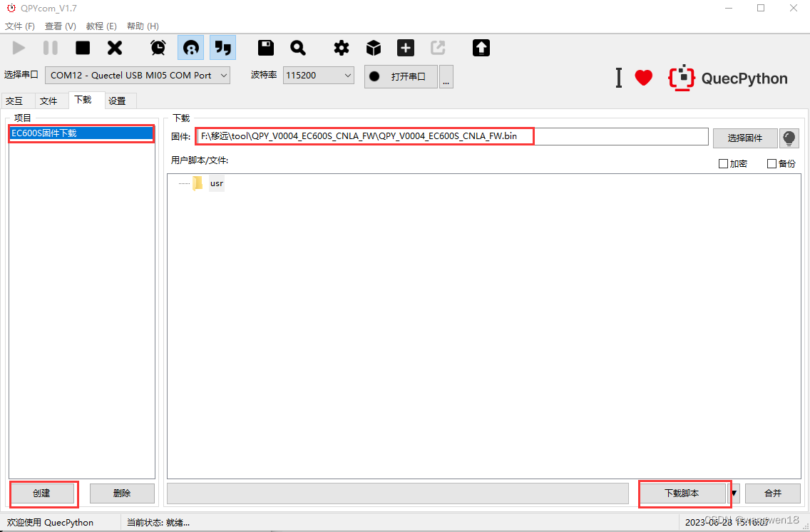Open settings via gear toolbar icon
This screenshot has height=532, width=810.
(x=341, y=48)
